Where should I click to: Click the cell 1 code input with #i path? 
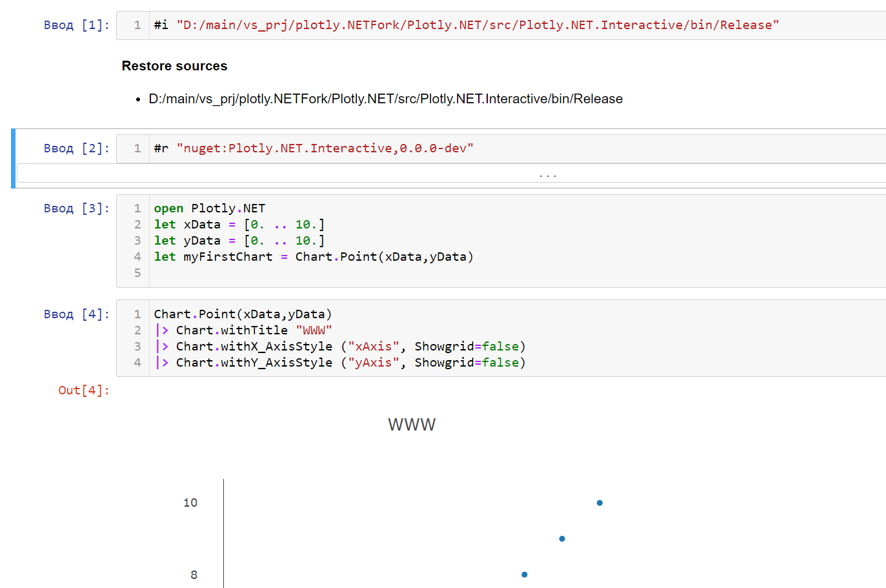click(501, 25)
